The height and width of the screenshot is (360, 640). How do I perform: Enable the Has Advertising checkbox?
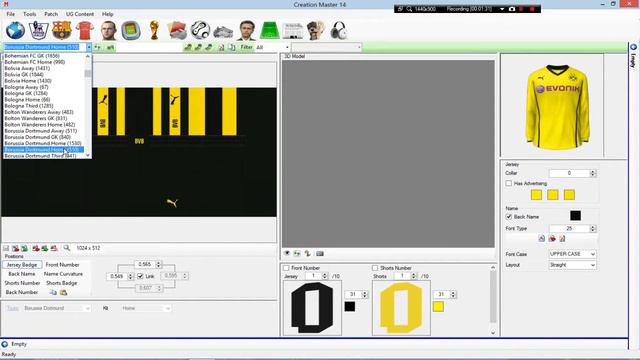[x=509, y=183]
